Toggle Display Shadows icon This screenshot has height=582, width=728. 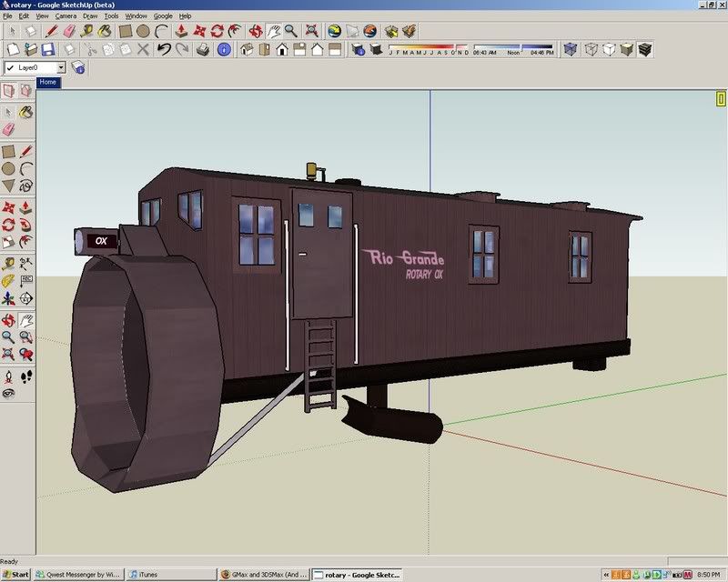376,49
